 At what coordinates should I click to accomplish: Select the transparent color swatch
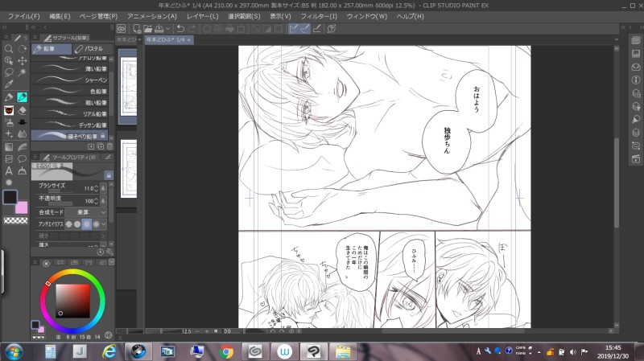[15, 221]
